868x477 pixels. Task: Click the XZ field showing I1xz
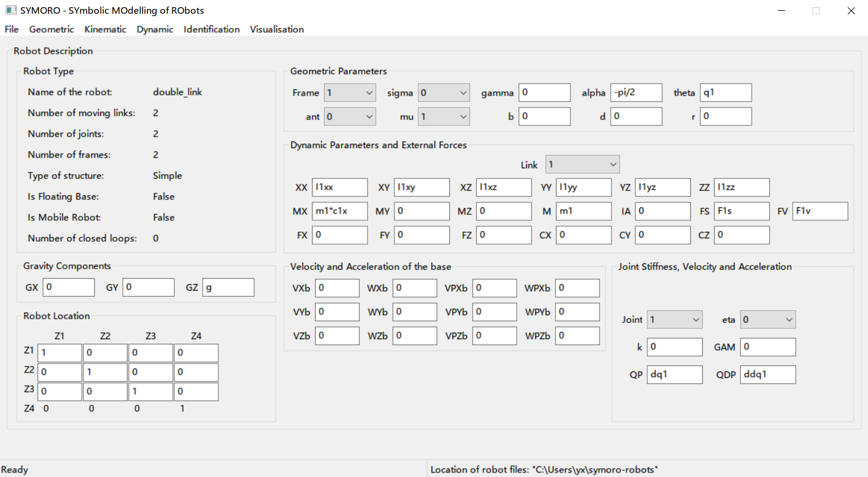click(503, 187)
